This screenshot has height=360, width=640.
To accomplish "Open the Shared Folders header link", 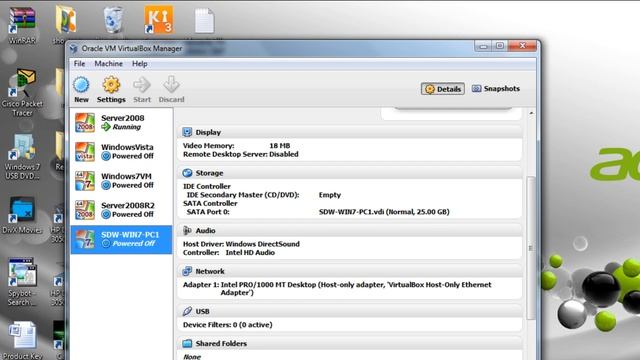I will click(221, 344).
